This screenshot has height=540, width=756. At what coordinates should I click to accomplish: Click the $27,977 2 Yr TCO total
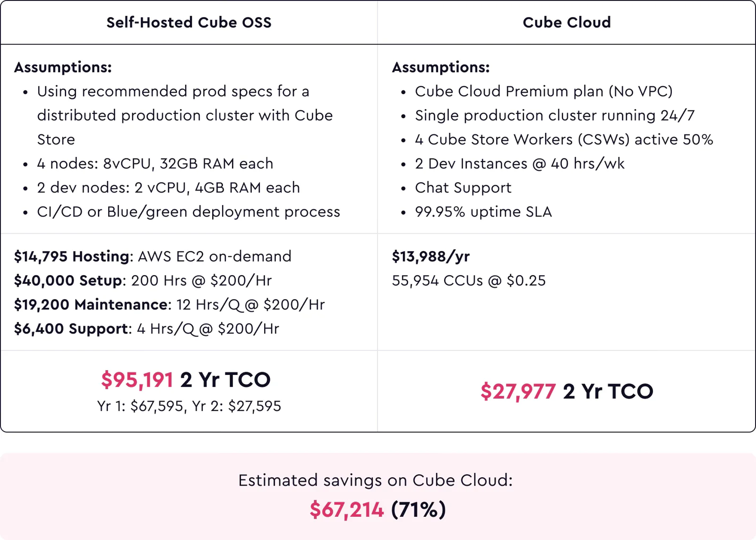567,392
